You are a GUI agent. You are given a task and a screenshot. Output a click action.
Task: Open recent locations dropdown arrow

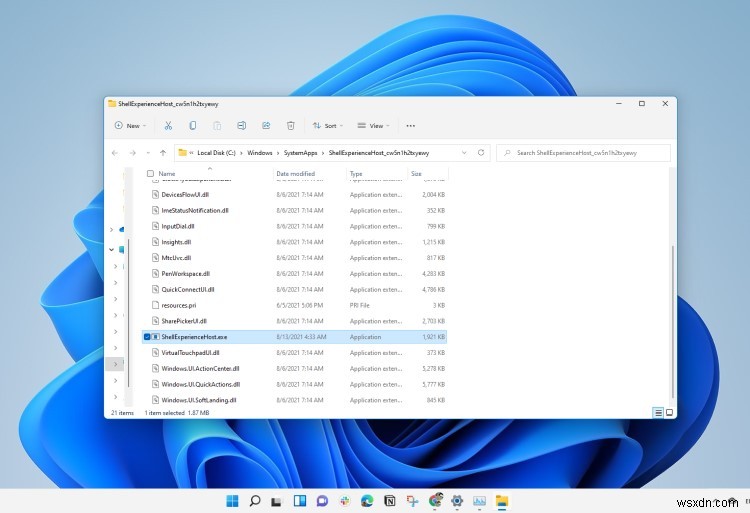[x=148, y=153]
